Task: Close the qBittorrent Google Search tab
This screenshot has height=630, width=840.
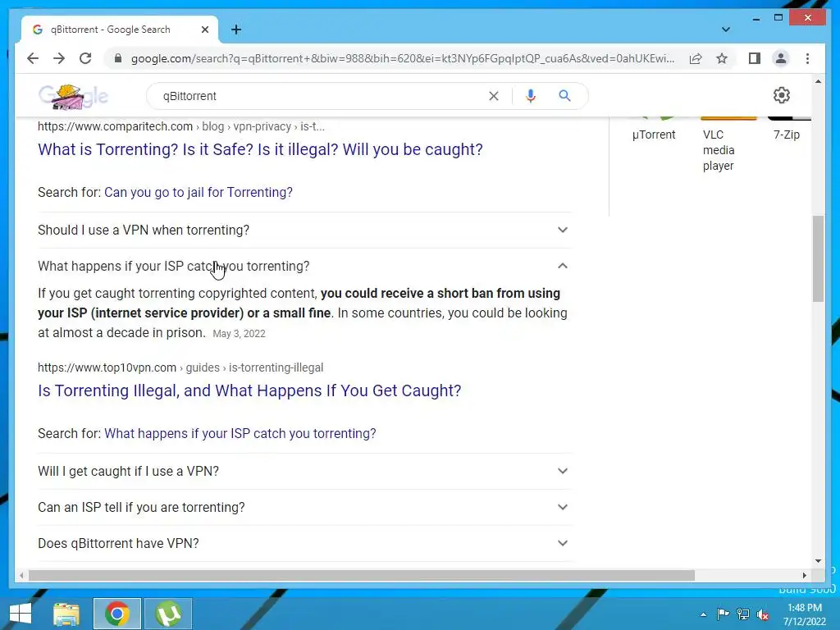Action: coord(204,30)
